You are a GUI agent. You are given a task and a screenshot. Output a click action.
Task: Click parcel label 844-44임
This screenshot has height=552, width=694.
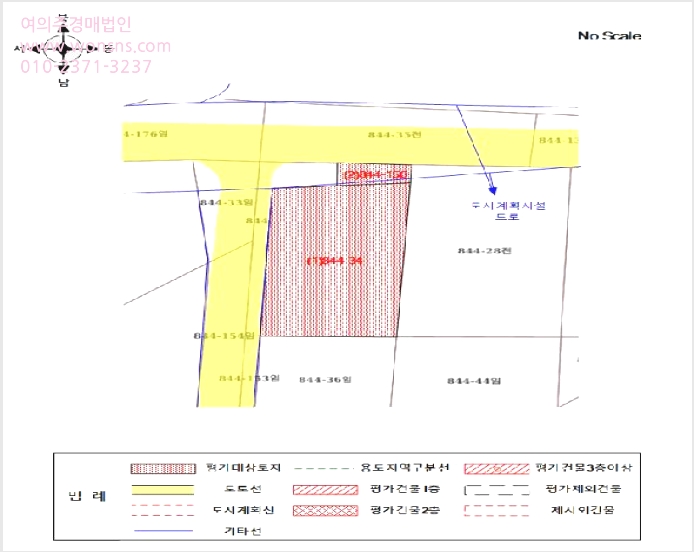pos(474,381)
